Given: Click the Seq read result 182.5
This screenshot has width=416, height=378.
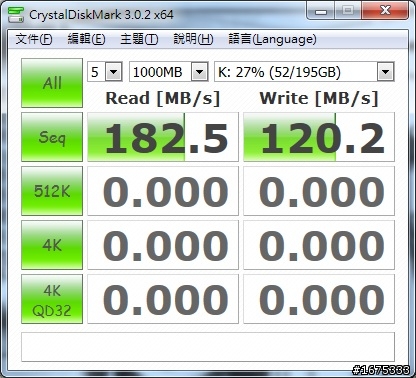Looking at the screenshot, I should [x=163, y=137].
